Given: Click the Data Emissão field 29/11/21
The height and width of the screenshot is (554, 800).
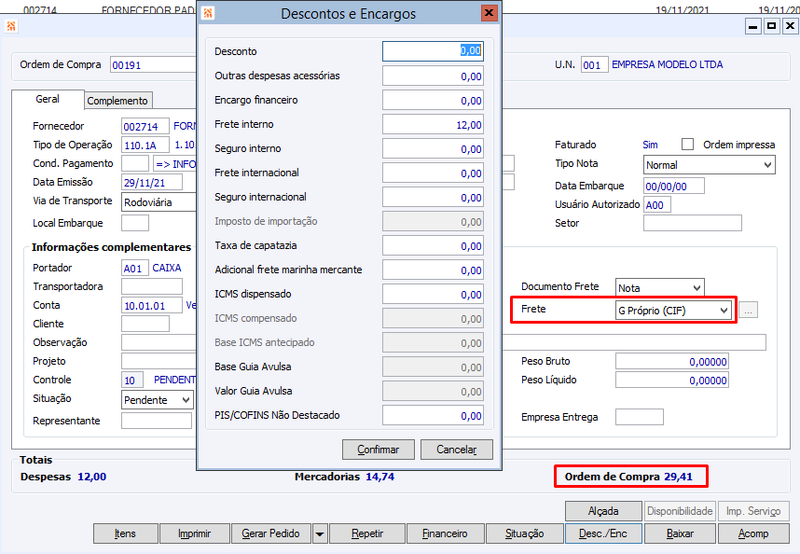Looking at the screenshot, I should (152, 182).
